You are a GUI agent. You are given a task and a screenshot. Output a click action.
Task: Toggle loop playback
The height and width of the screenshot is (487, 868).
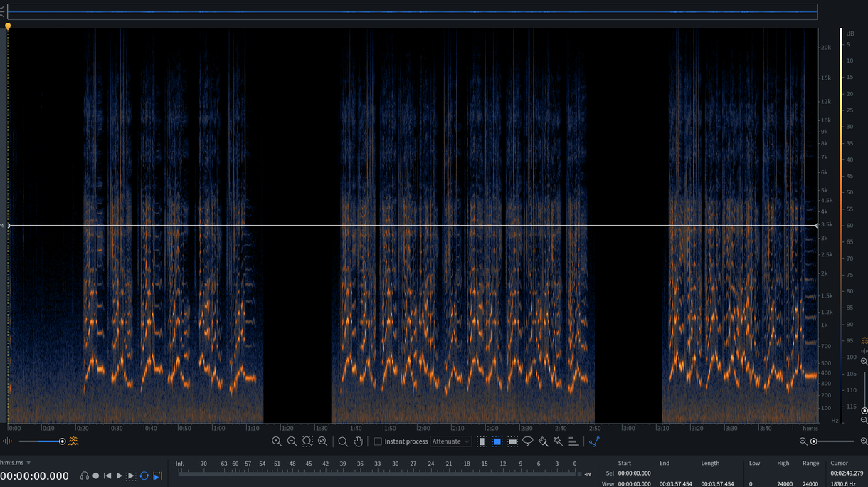coord(144,476)
